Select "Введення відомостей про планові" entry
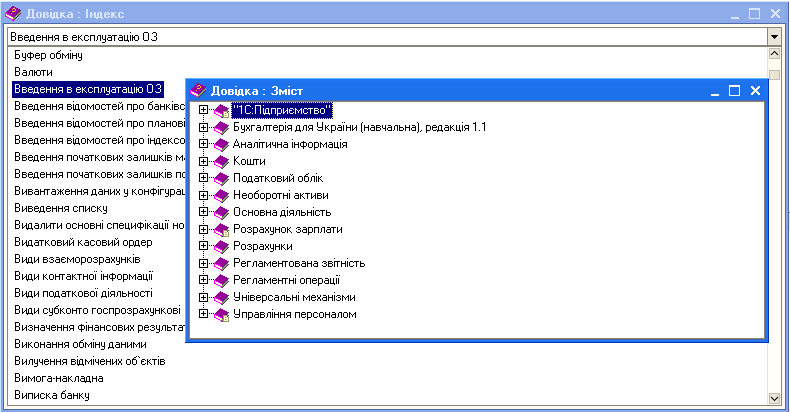Viewport: 790px width, 412px height. pos(99,123)
